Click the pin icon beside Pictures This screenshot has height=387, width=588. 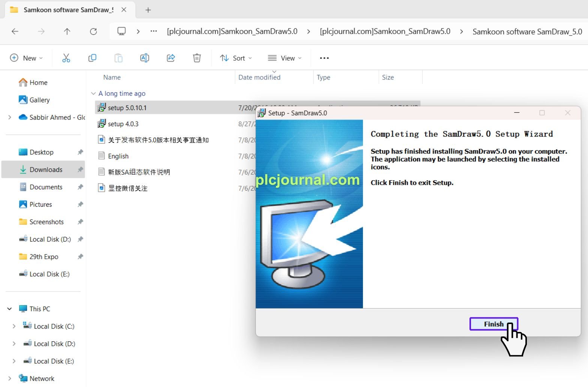[x=80, y=205]
